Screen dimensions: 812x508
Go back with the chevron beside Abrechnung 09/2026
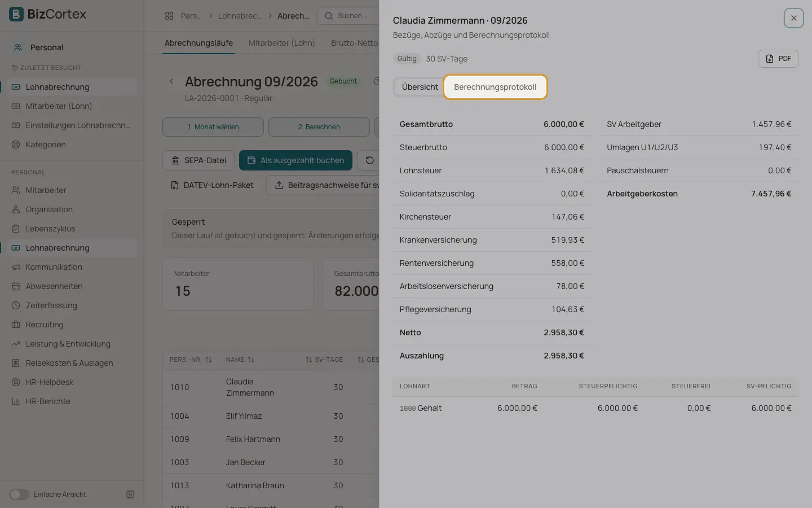pyautogui.click(x=171, y=82)
